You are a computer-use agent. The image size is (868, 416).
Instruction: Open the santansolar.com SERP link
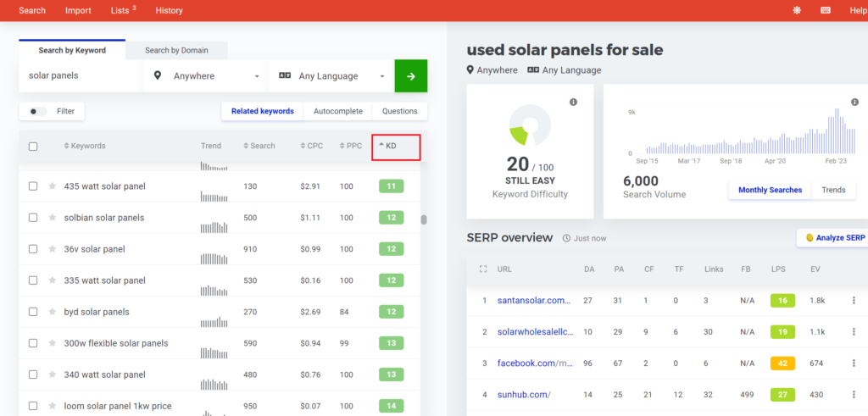[x=534, y=301]
